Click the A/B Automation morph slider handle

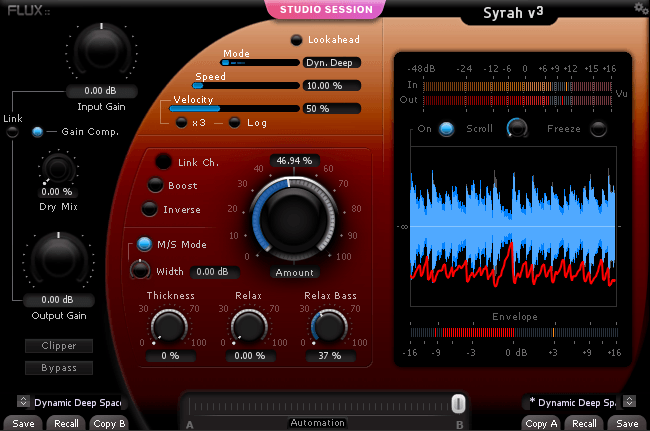tap(458, 404)
